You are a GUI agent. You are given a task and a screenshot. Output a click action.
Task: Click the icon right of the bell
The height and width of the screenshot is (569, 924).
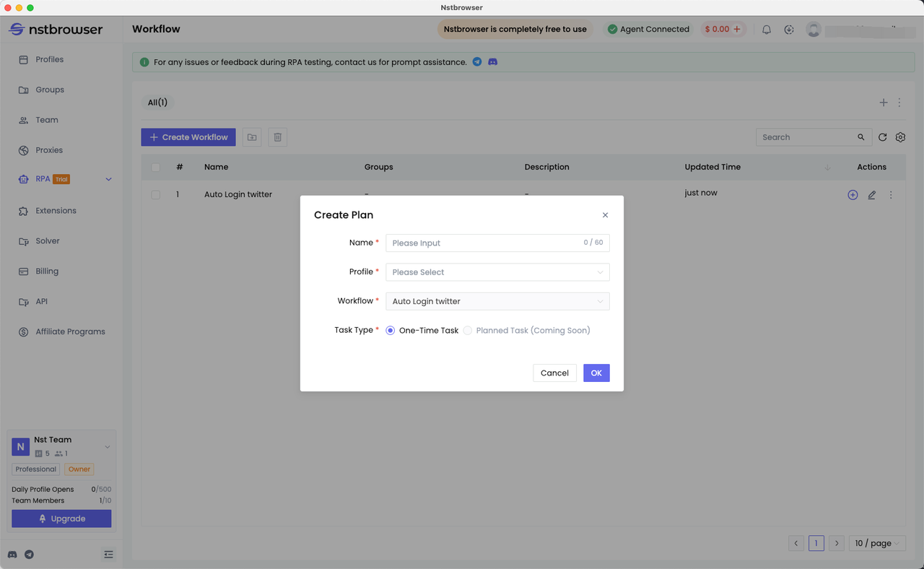[789, 30]
